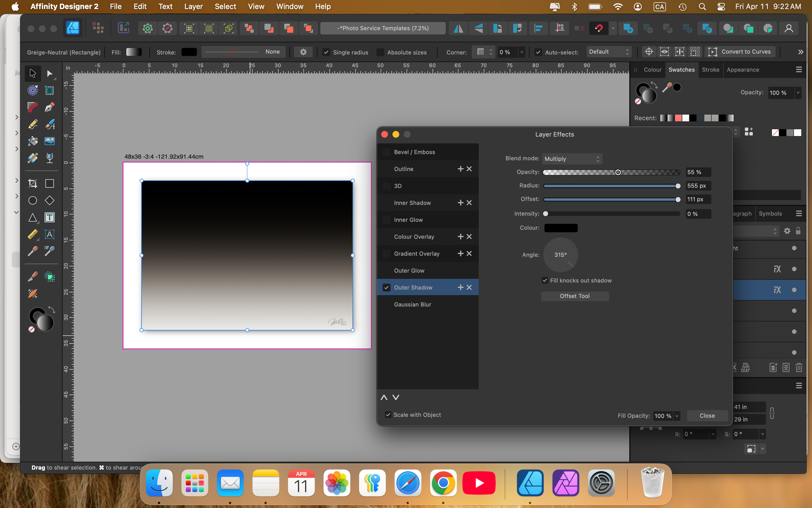Close the Layer Effects dialog via Close button

707,416
